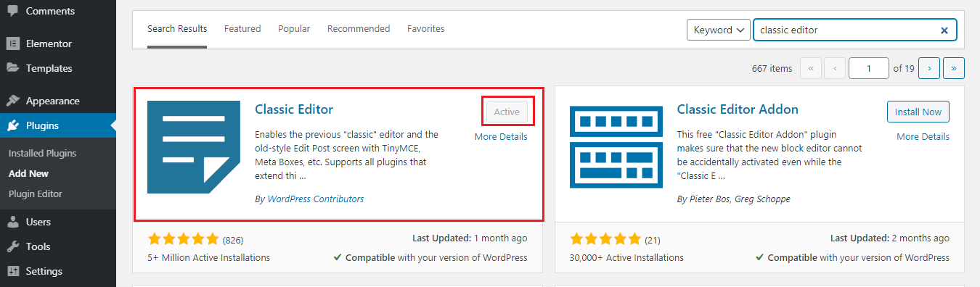Open More Details for Classic Editor Addon

[x=923, y=136]
